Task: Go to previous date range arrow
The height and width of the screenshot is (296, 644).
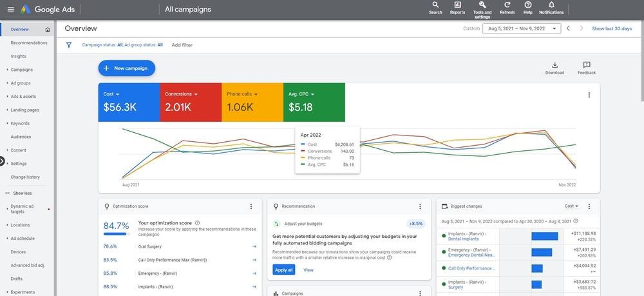Action: [569, 28]
